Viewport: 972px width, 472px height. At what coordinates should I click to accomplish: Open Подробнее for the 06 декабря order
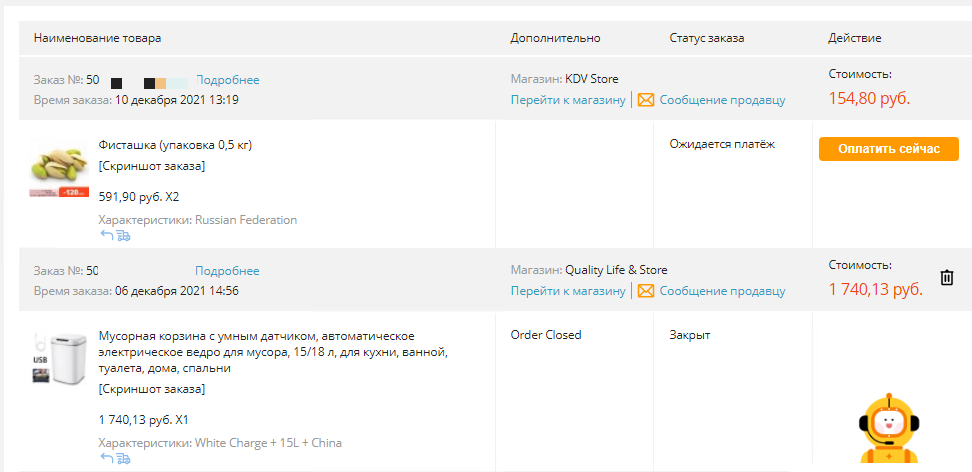228,271
